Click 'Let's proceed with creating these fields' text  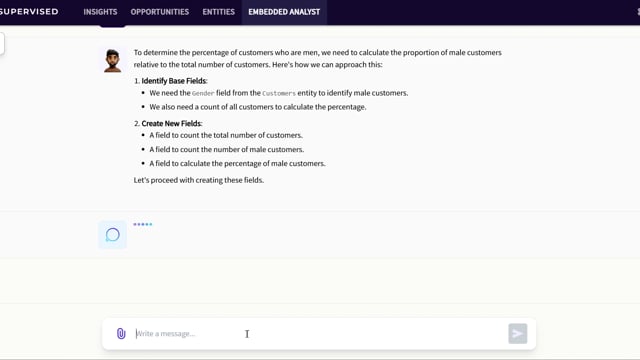pos(199,180)
